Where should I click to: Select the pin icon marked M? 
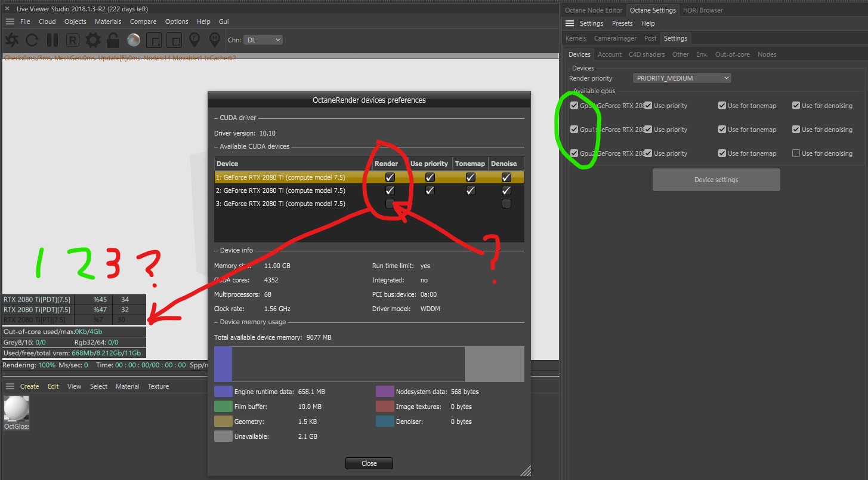coord(215,40)
